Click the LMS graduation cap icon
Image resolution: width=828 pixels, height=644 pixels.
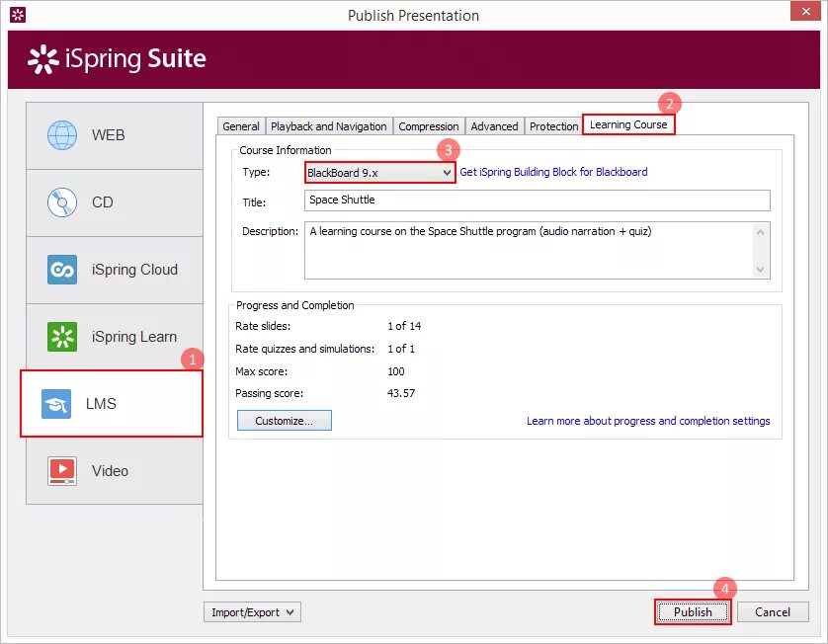(x=56, y=404)
